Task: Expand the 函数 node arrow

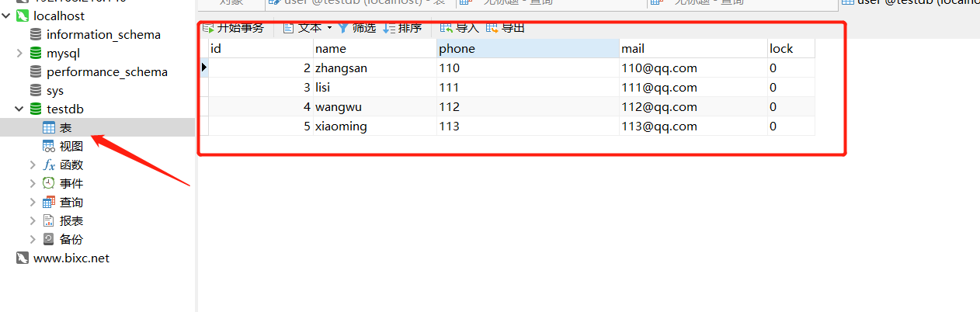Action: (x=33, y=165)
